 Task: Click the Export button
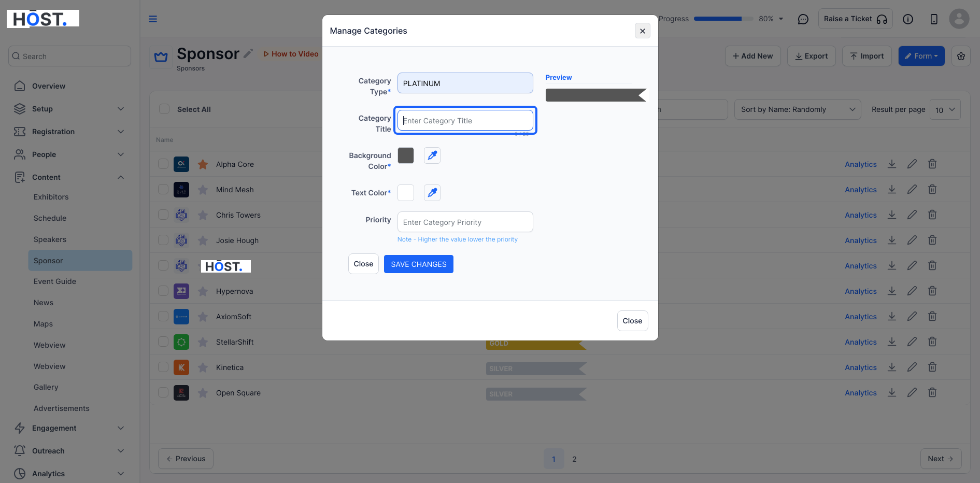pos(812,56)
